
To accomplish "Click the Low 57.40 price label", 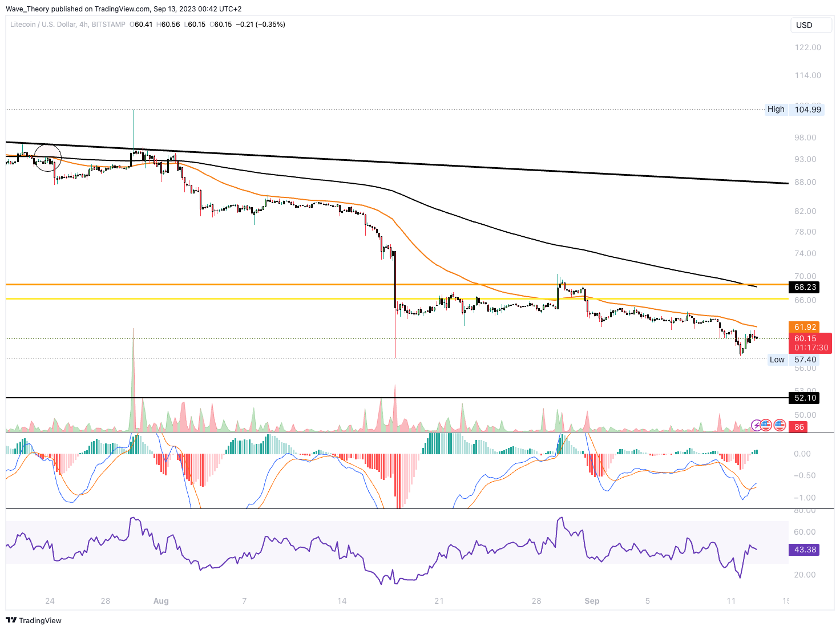I will pos(795,360).
